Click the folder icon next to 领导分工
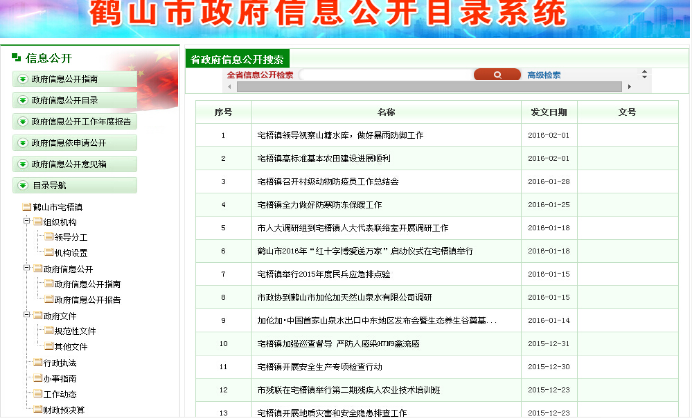Screen dimensions: 692x418 point(47,237)
